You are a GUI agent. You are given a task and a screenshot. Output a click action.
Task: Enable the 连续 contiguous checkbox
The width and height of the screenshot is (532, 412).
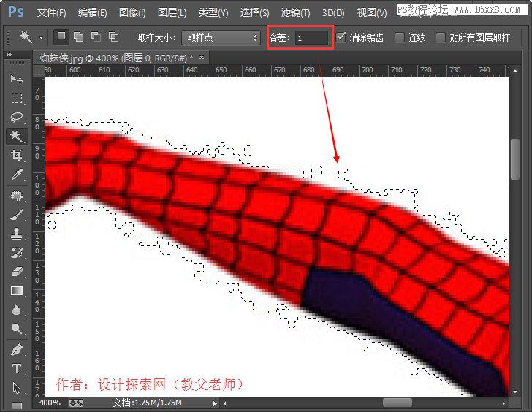tap(400, 37)
